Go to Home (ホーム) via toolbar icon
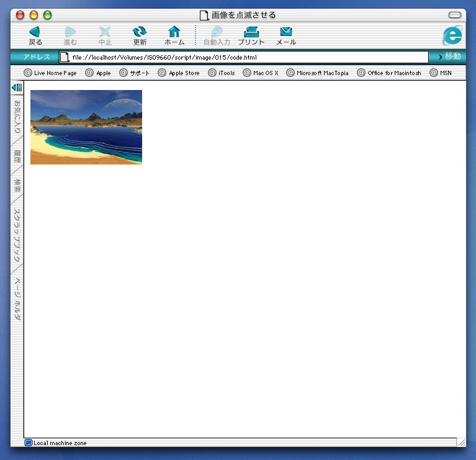476x460 pixels. (174, 36)
